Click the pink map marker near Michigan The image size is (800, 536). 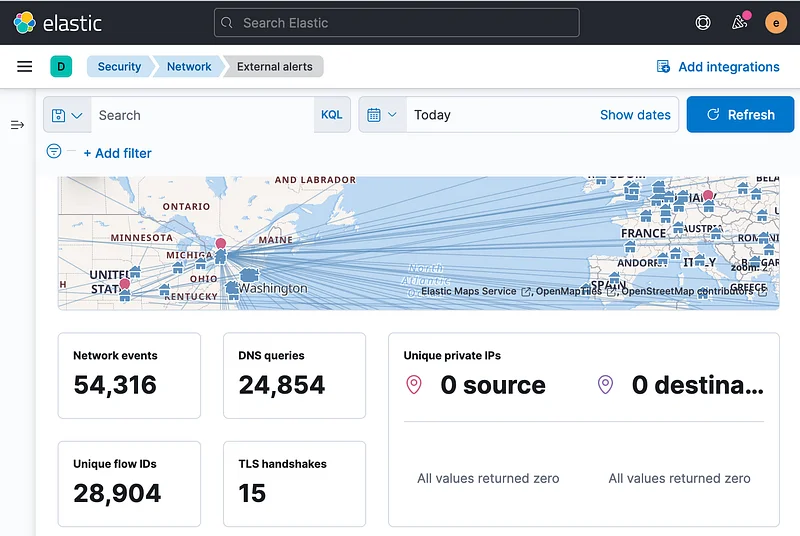pos(220,243)
